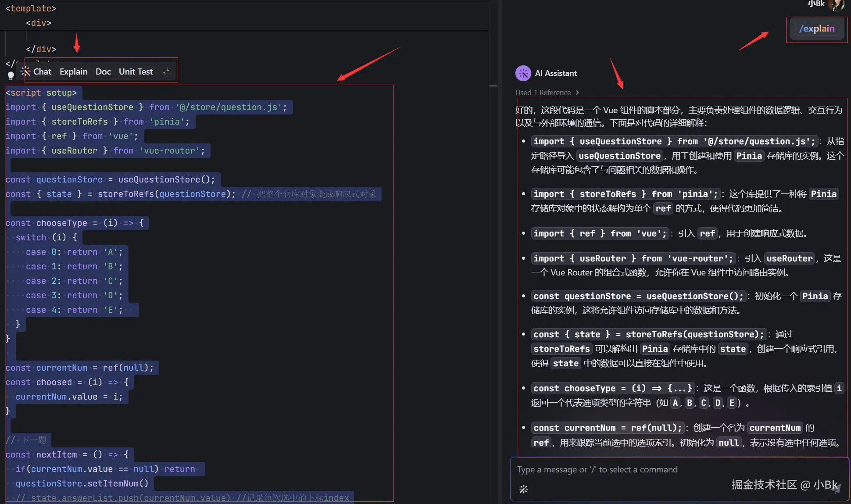Choose Explain from the floating AI toolbar
This screenshot has height=504, width=851.
click(74, 71)
